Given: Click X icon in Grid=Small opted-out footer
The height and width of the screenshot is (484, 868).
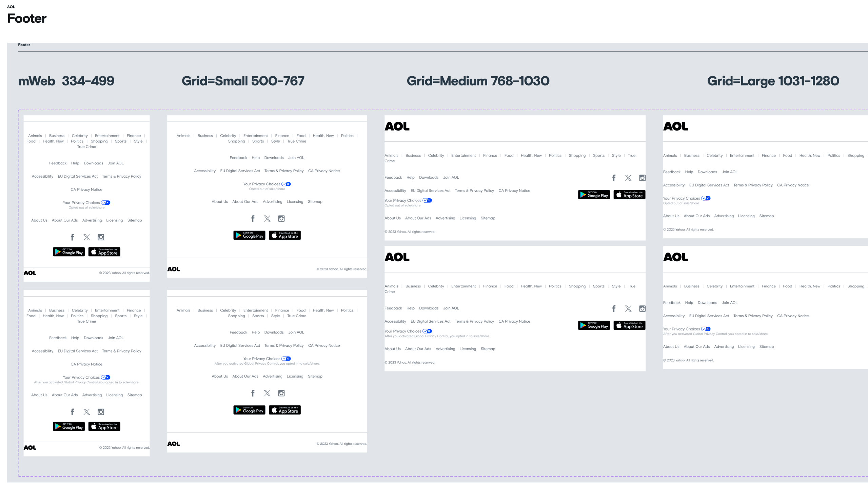Looking at the screenshot, I should click(x=267, y=219).
